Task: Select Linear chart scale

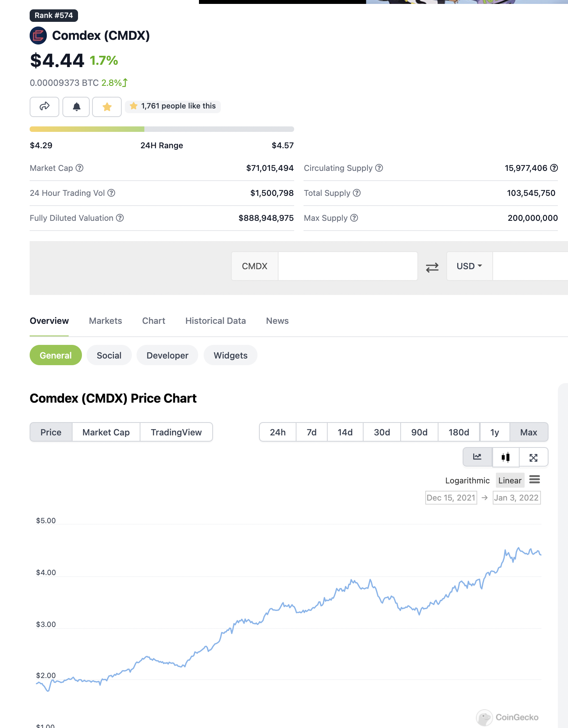Action: click(x=510, y=481)
